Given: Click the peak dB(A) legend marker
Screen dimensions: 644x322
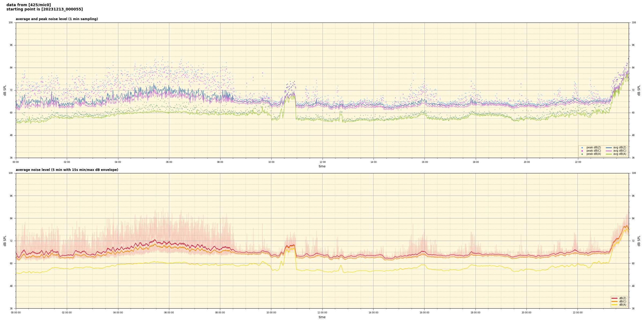Looking at the screenshot, I should [x=582, y=154].
